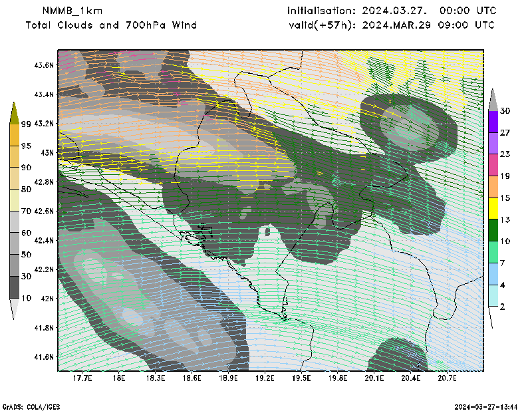Screen dimensions: 532x411
Task: Click the 42N latitude label
Action: coord(47,299)
